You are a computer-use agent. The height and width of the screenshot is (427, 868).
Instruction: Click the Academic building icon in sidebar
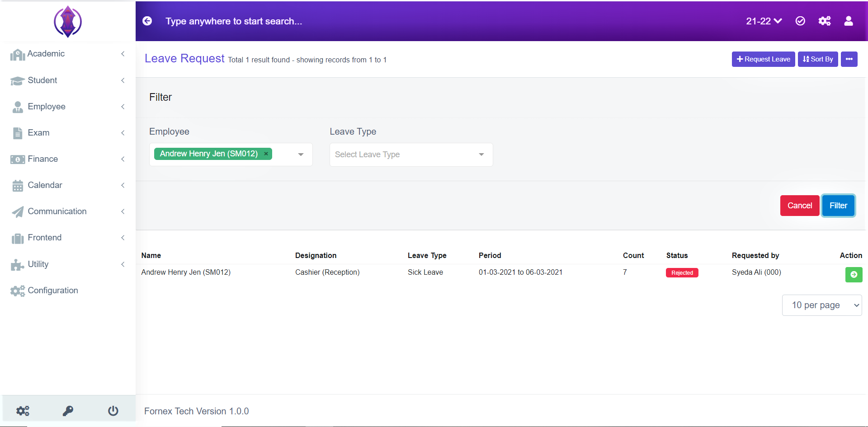[18, 55]
